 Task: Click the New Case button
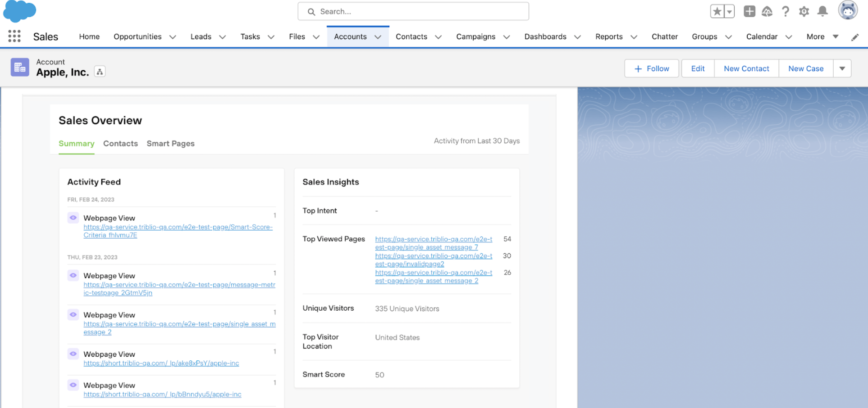tap(806, 68)
